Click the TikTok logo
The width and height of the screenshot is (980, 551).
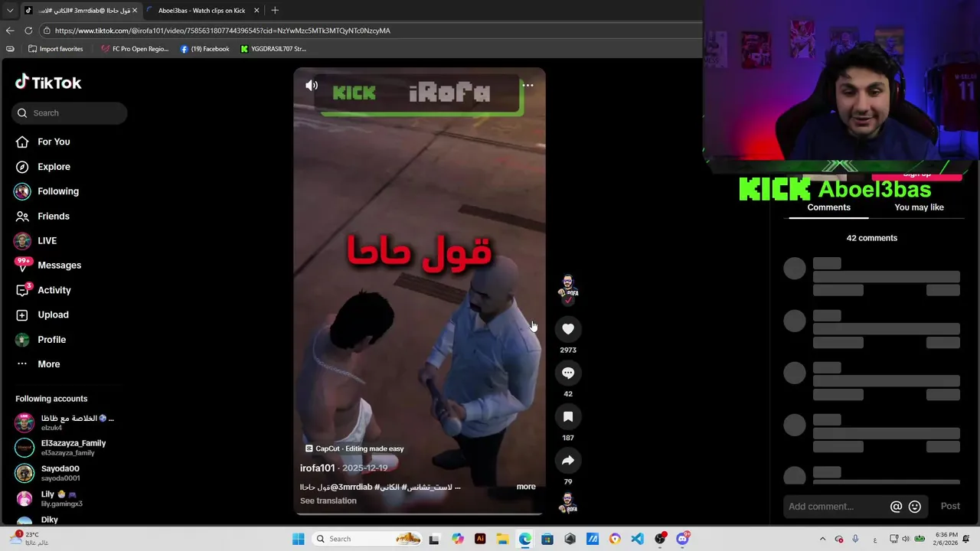pos(47,83)
